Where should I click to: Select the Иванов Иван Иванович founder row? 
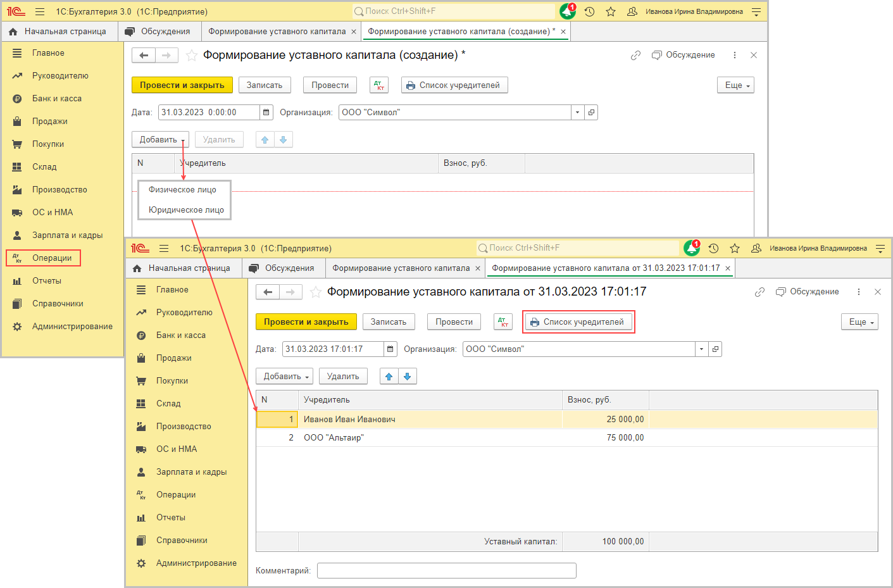566,420
